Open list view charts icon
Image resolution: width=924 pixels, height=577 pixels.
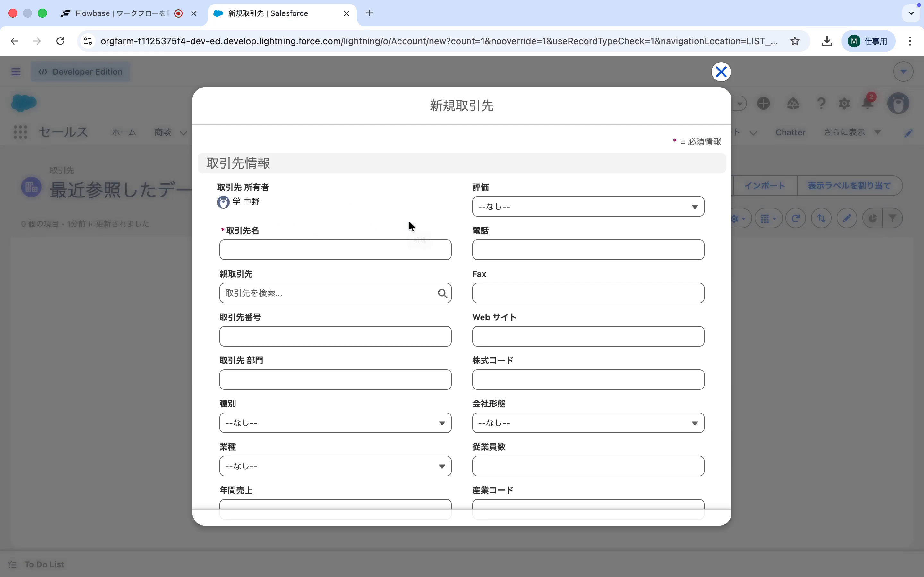click(x=872, y=218)
